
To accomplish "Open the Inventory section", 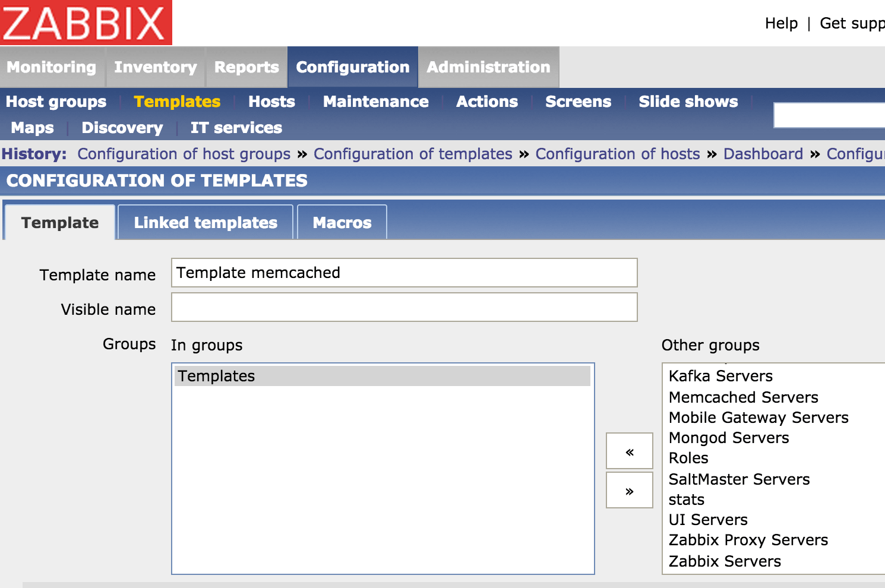I will tap(155, 67).
